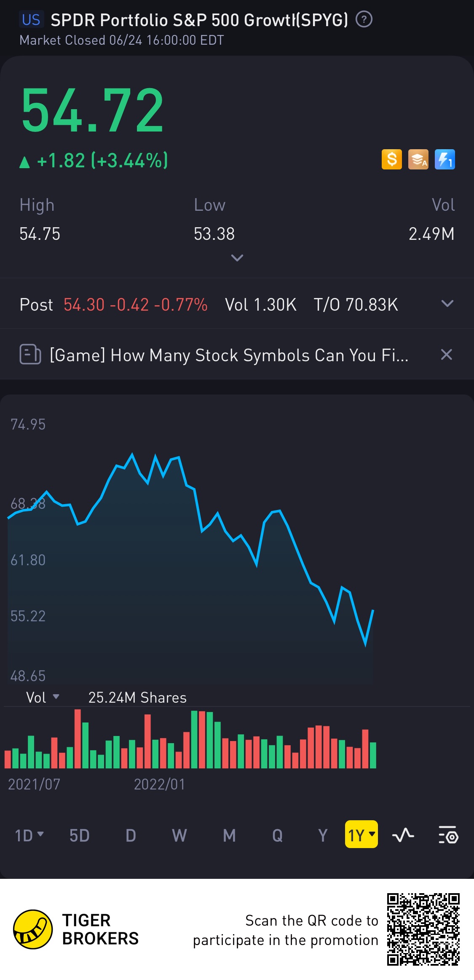The width and height of the screenshot is (474, 980).
Task: Open the chart indicator waveform icon
Action: coord(403,835)
